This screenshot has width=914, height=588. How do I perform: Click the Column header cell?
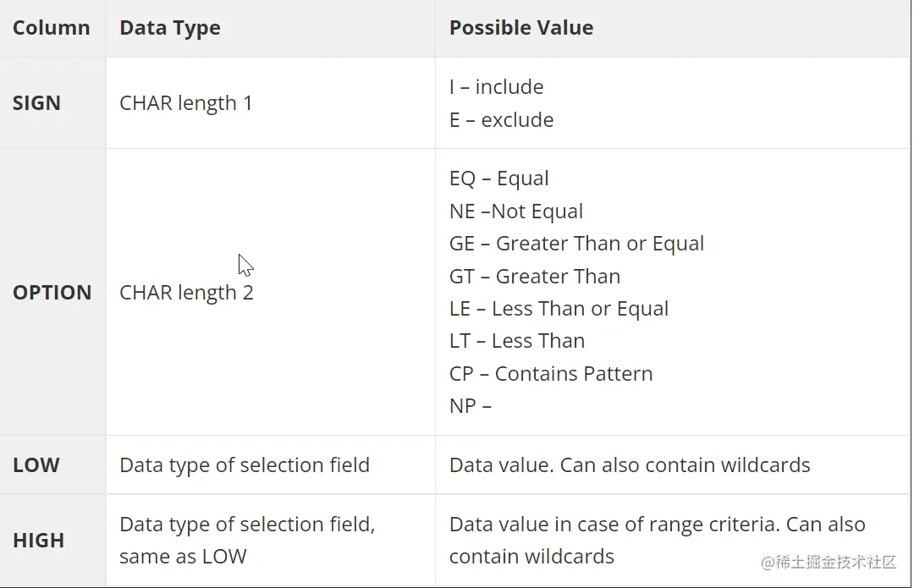(x=51, y=28)
